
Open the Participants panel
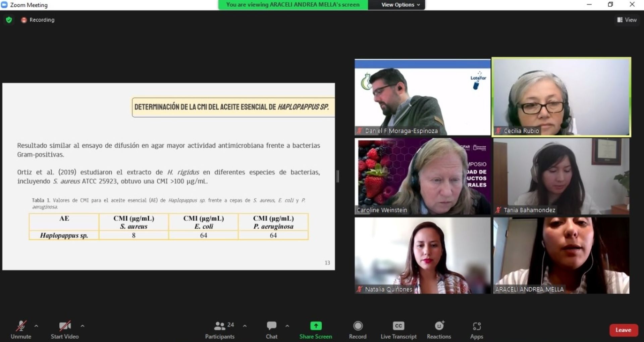[220, 330]
